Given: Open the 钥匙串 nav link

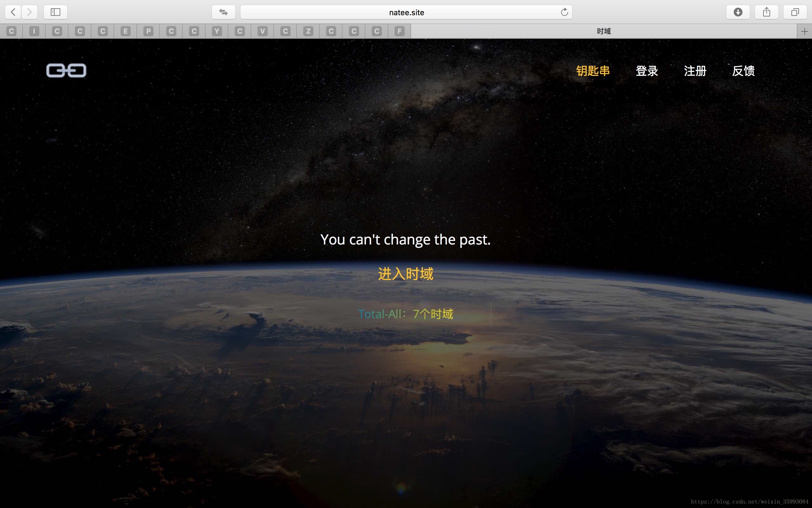Looking at the screenshot, I should pos(593,71).
